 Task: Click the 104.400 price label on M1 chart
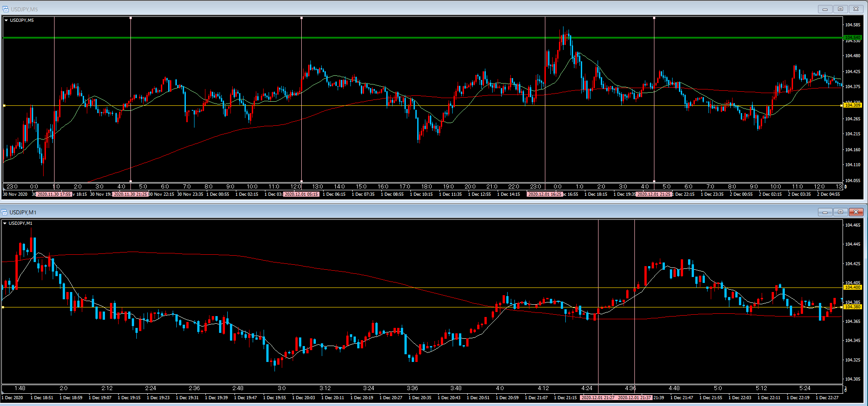point(852,287)
